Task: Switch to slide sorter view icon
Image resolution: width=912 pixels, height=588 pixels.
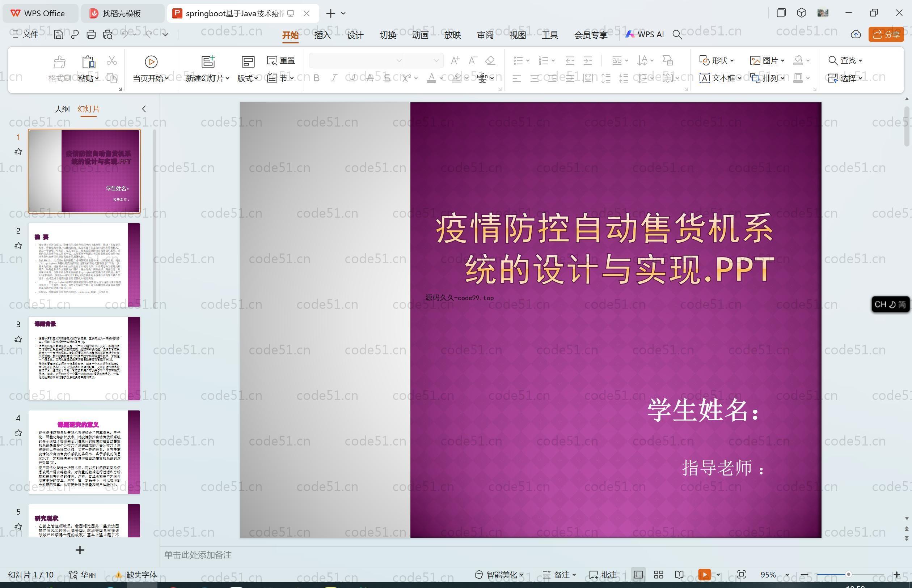Action: (658, 575)
